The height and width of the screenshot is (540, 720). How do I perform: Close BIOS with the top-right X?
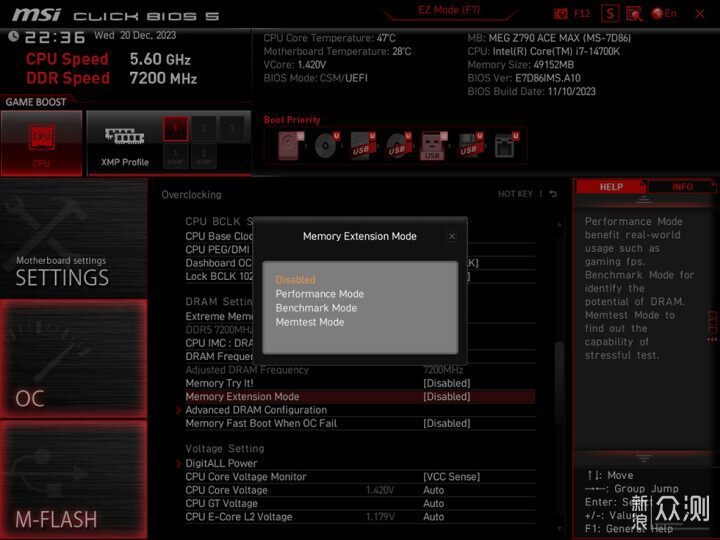(700, 14)
